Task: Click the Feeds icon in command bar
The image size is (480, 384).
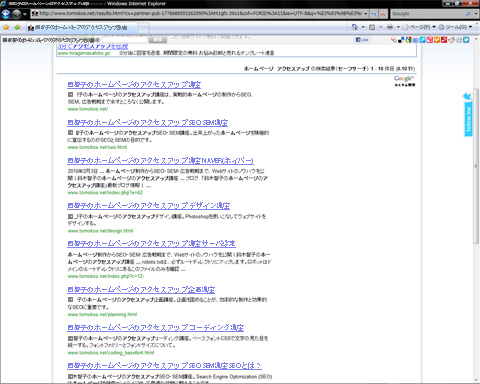Action: (x=372, y=27)
